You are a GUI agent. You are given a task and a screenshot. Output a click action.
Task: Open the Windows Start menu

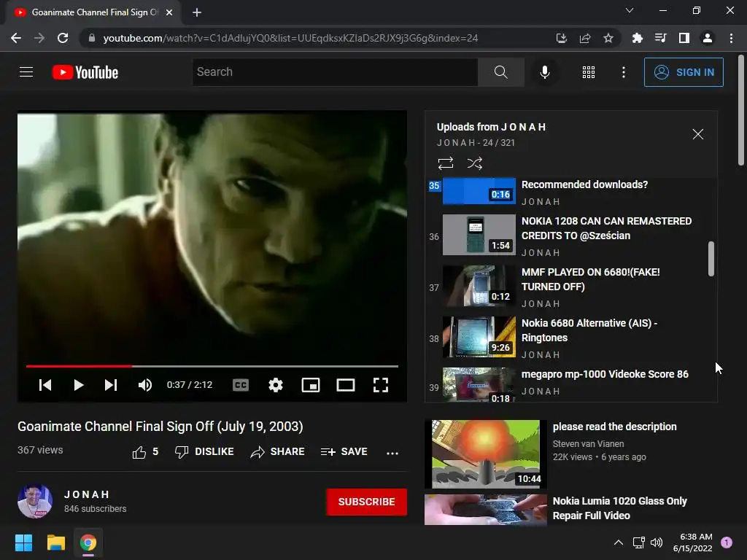tap(23, 542)
